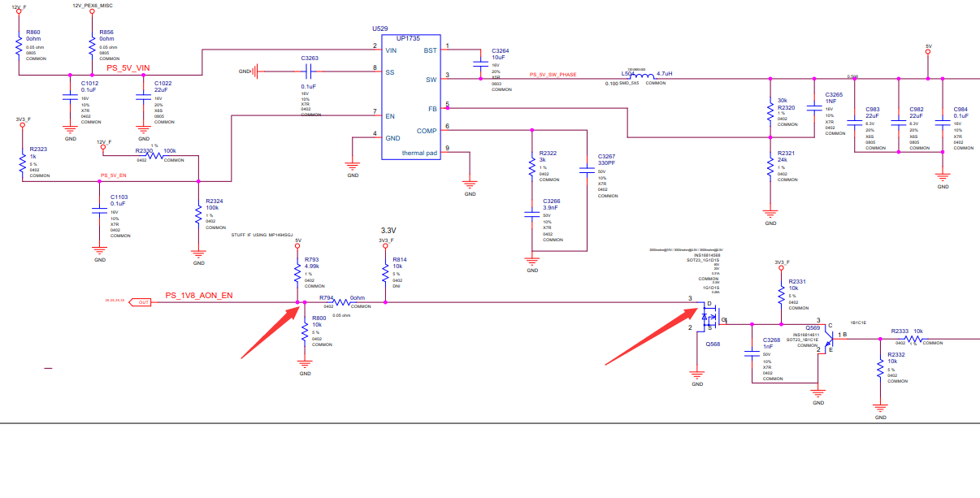Click the R794 0ohm resistor symbol
The width and height of the screenshot is (980, 498).
pyautogui.click(x=332, y=303)
